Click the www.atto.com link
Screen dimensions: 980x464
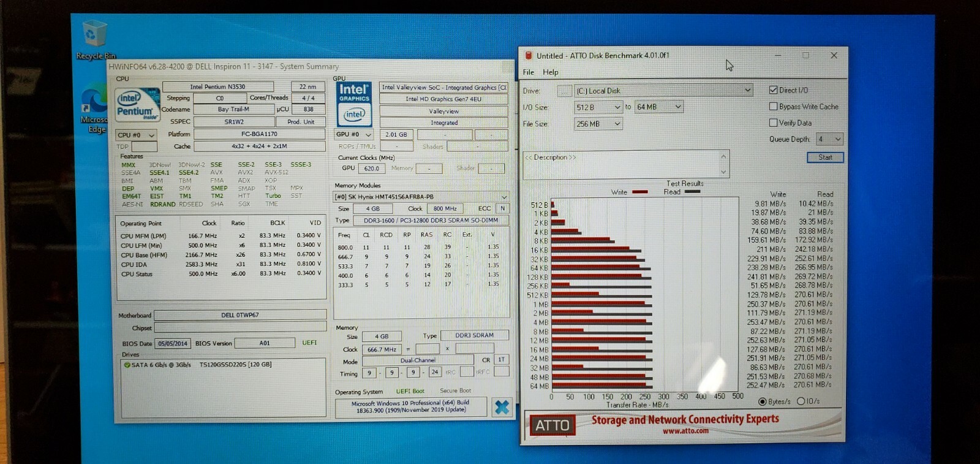click(685, 431)
